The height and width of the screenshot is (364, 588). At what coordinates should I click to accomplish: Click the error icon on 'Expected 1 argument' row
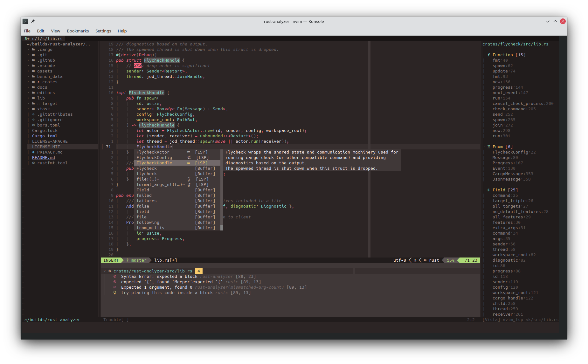point(115,287)
